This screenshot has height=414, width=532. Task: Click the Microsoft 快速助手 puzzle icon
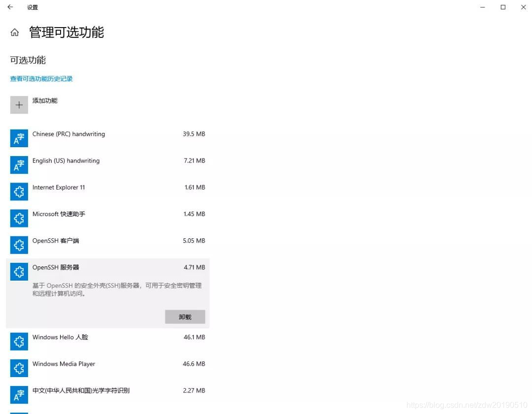pos(19,219)
